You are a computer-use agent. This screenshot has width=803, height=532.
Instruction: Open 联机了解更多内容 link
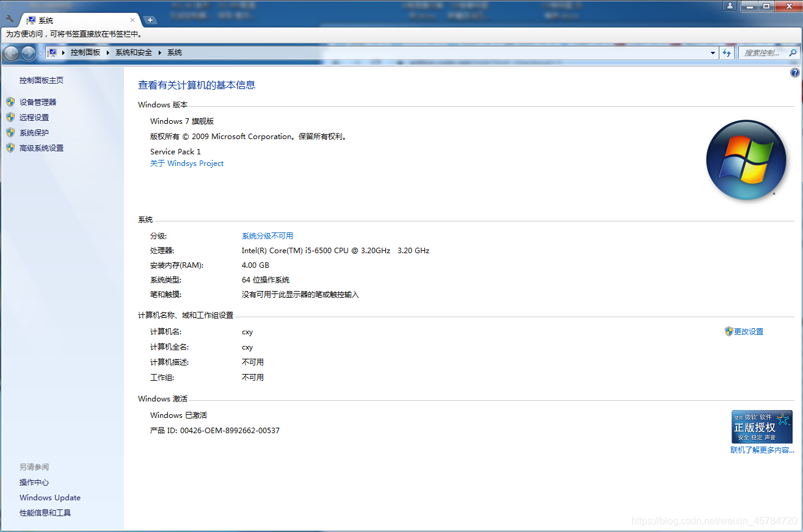[762, 450]
